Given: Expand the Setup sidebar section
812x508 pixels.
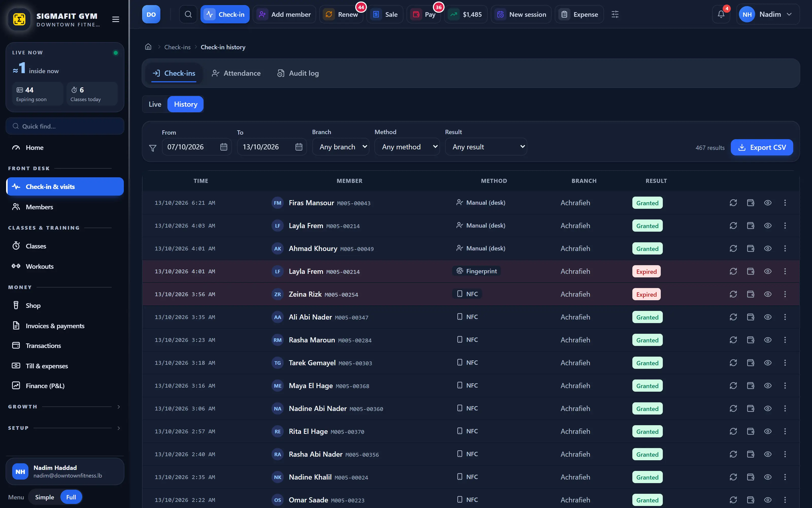Looking at the screenshot, I should point(64,428).
